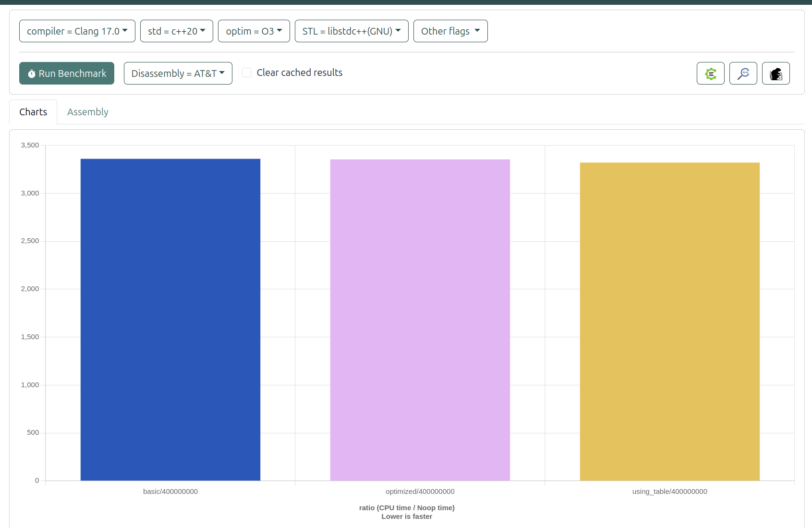Change the optim = O3 setting
This screenshot has width=812, height=528.
coord(254,31)
